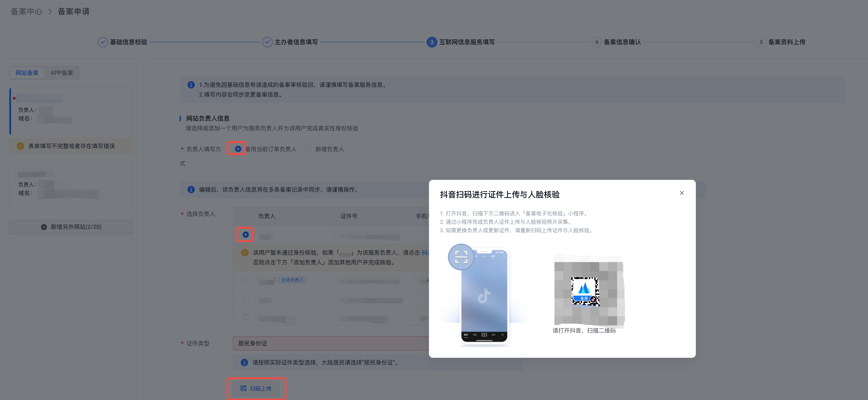
Task: Click the plus icon on 新增另外网站
Action: click(x=44, y=227)
